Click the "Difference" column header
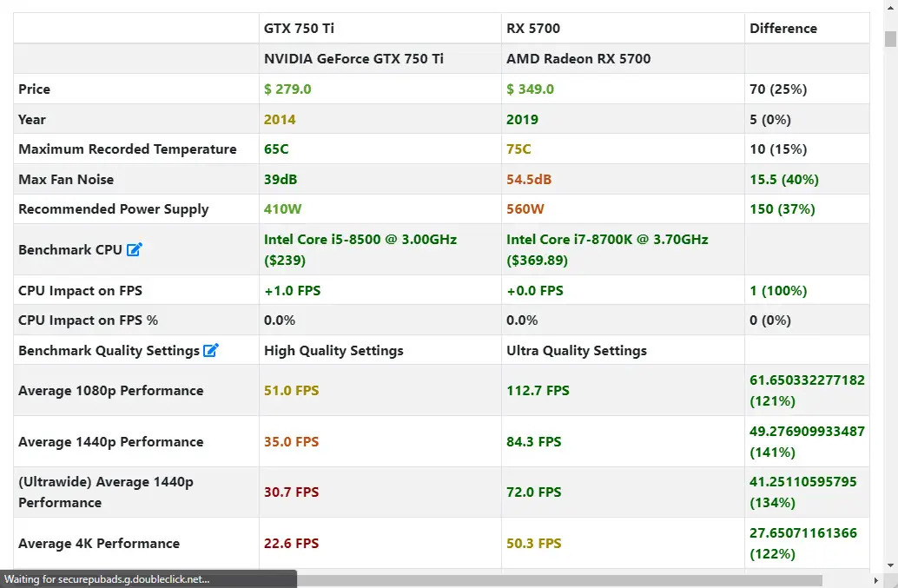The width and height of the screenshot is (898, 588). 783,28
